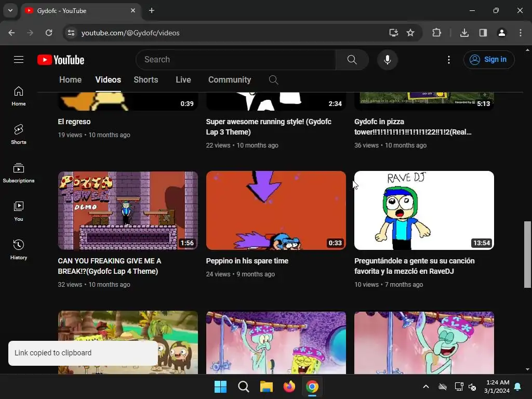Open Chrome downloads
532x399 pixels.
coord(464,33)
